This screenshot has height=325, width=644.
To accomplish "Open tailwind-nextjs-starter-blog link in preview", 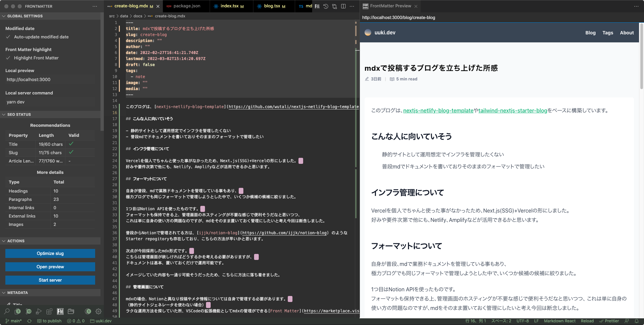I will pos(513,110).
